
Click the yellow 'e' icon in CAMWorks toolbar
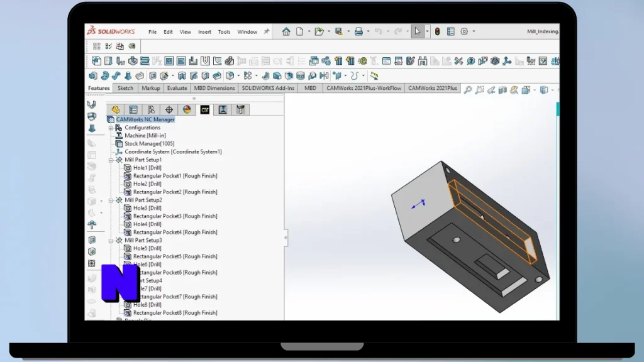[x=362, y=61]
